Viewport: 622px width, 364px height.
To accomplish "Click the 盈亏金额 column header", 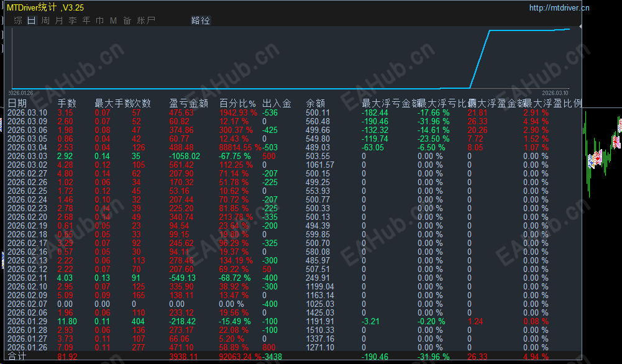I will pyautogui.click(x=189, y=104).
